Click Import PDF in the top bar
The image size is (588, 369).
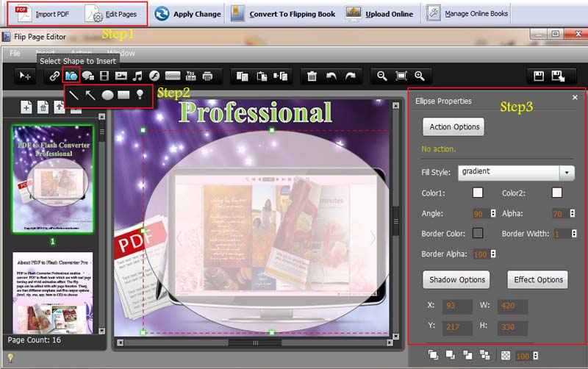[42, 14]
